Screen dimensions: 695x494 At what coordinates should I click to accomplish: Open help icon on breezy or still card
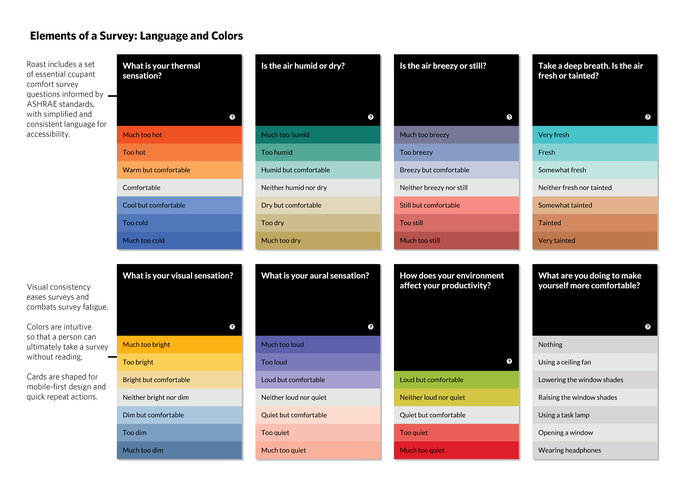(x=509, y=117)
